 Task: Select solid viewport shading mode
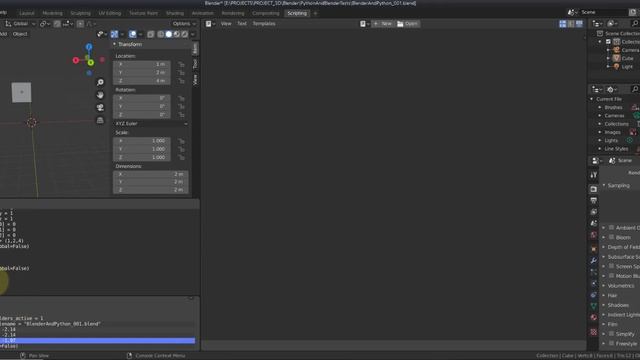point(169,34)
